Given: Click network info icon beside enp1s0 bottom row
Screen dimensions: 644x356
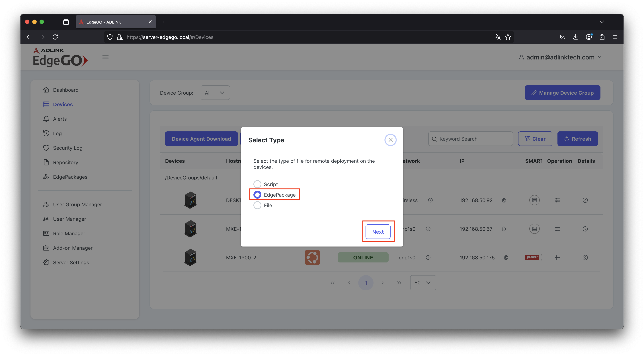Looking at the screenshot, I should tap(428, 257).
